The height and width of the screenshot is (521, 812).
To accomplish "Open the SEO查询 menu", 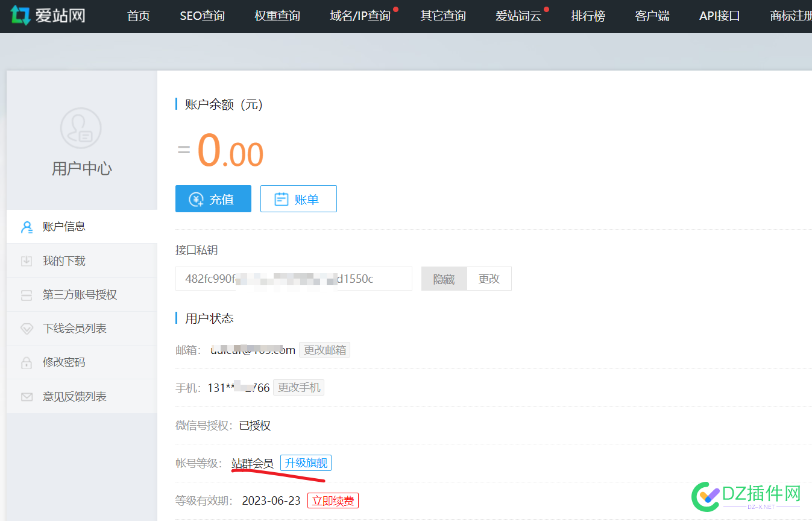I will coord(202,16).
